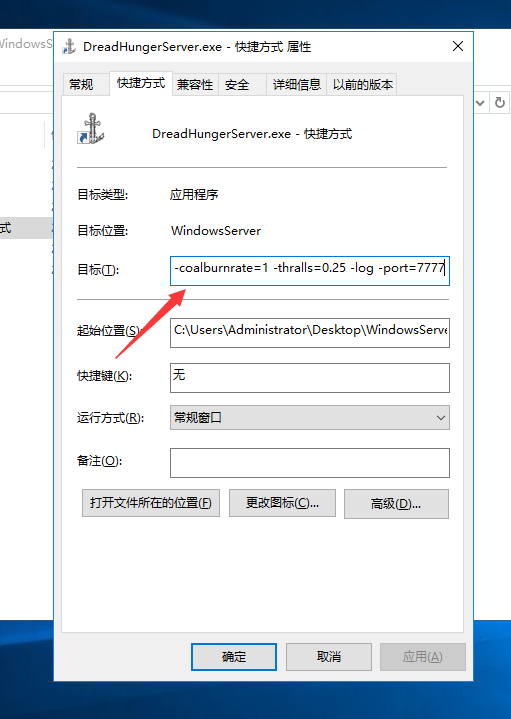The height and width of the screenshot is (719, 511).
Task: Open the 高级 advanced settings button
Action: (396, 504)
